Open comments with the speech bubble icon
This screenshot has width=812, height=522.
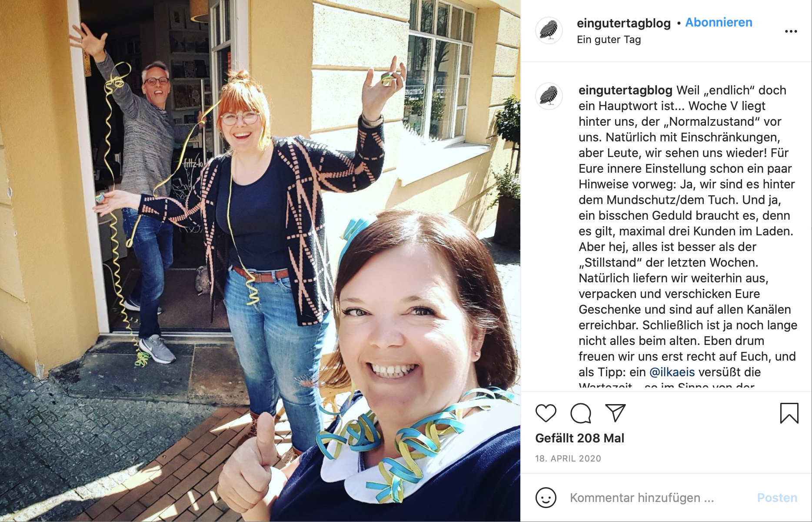click(581, 413)
